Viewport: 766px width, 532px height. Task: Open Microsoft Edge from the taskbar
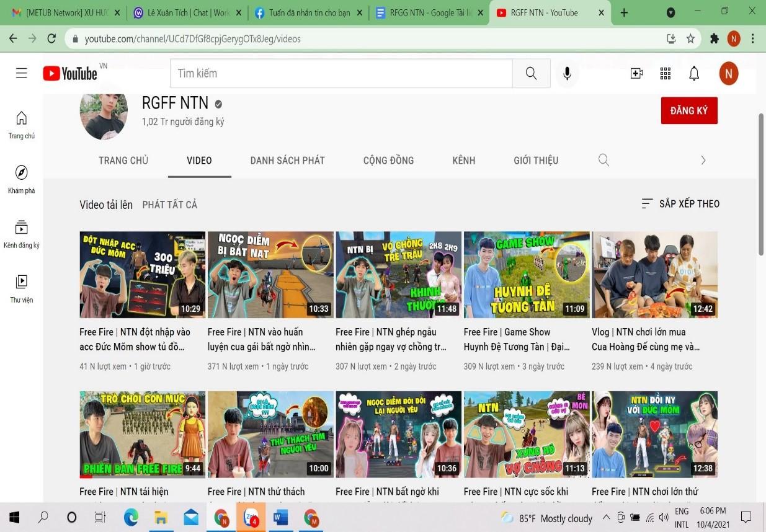(x=131, y=516)
